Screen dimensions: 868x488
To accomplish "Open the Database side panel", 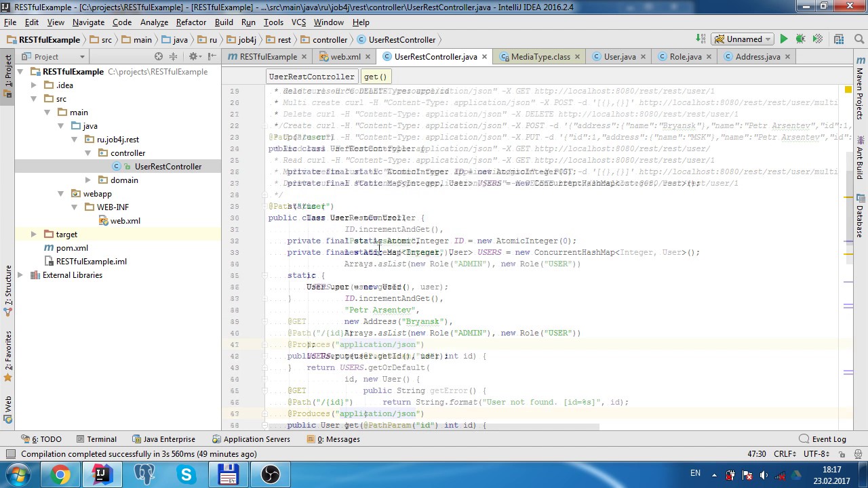I will pyautogui.click(x=860, y=217).
